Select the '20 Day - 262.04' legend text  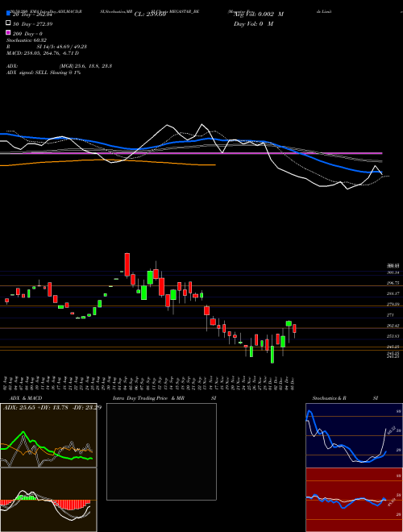32,14
